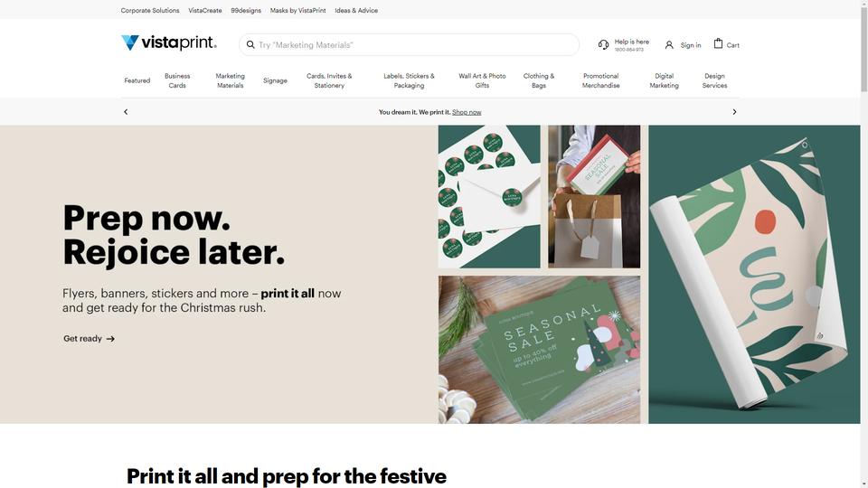Expand the Marketing Materials menu
This screenshot has height=488, width=868.
click(x=231, y=80)
